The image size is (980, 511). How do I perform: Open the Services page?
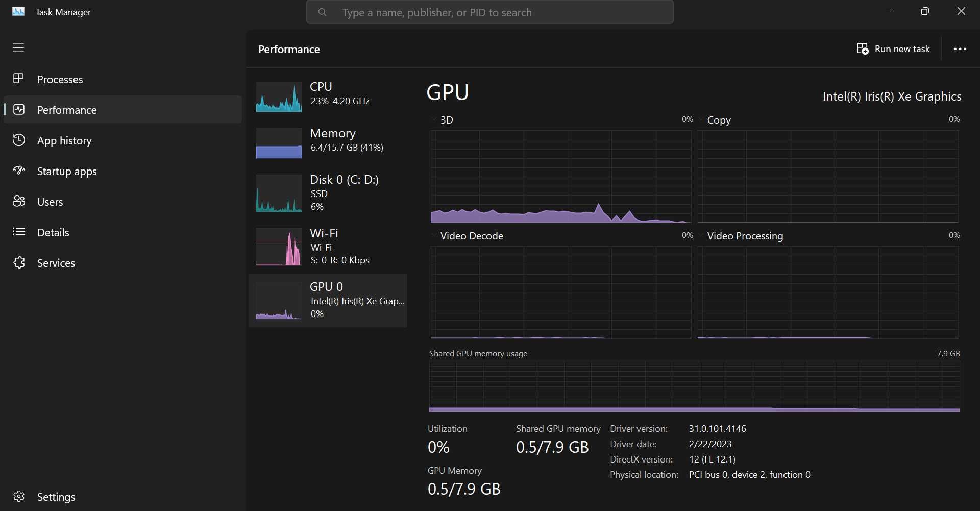tap(122, 263)
